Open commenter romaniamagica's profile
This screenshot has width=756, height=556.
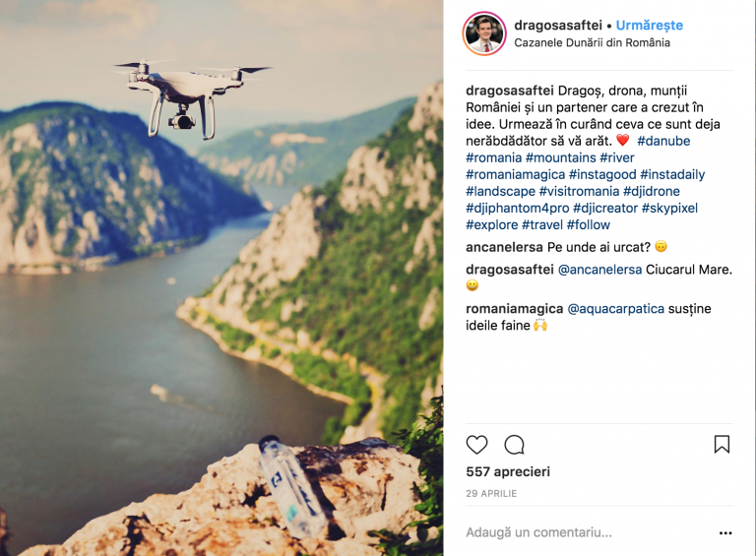pyautogui.click(x=515, y=309)
